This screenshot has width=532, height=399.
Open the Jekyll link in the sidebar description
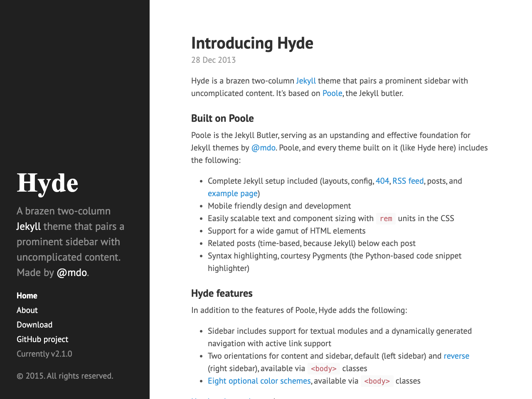pos(28,226)
